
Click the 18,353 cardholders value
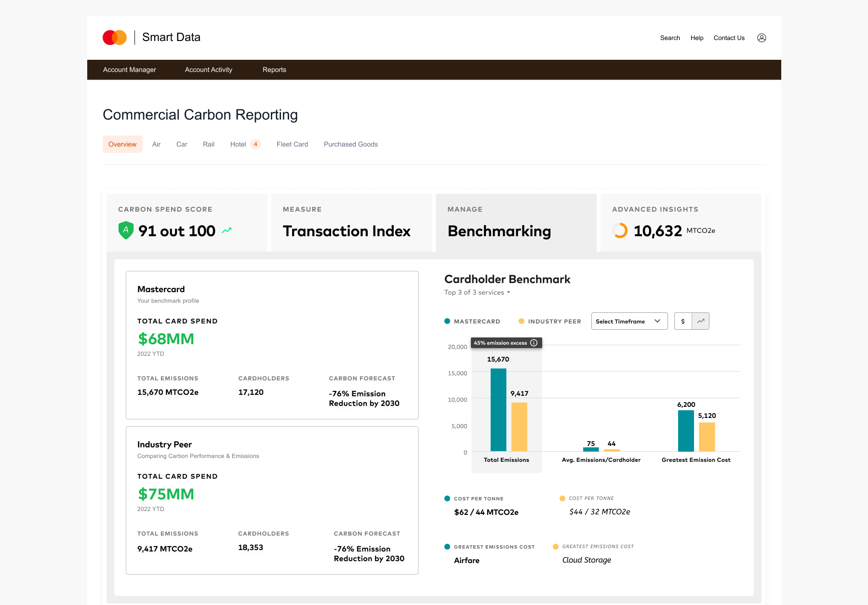tap(251, 548)
